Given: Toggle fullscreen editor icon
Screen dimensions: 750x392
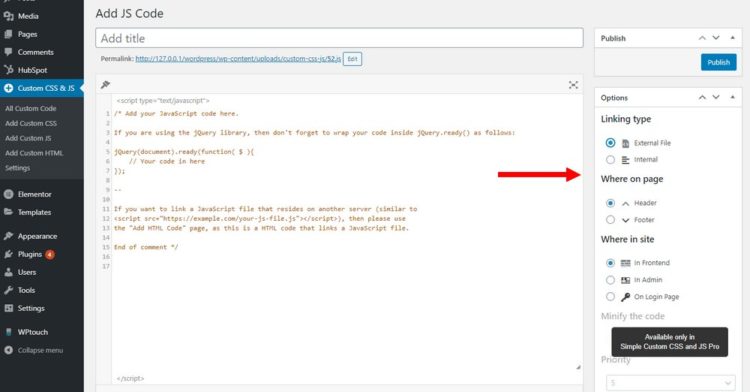Looking at the screenshot, I should tap(573, 85).
